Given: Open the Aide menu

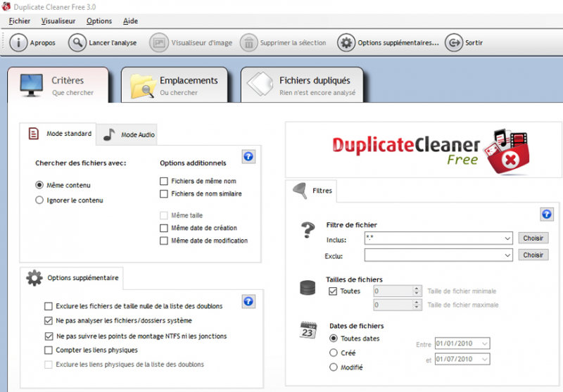Looking at the screenshot, I should 130,21.
